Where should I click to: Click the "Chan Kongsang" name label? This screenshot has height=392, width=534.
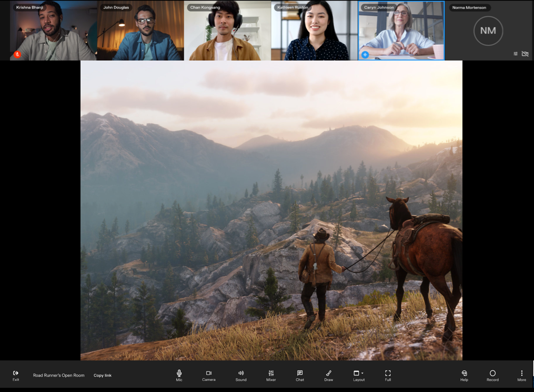pyautogui.click(x=205, y=7)
